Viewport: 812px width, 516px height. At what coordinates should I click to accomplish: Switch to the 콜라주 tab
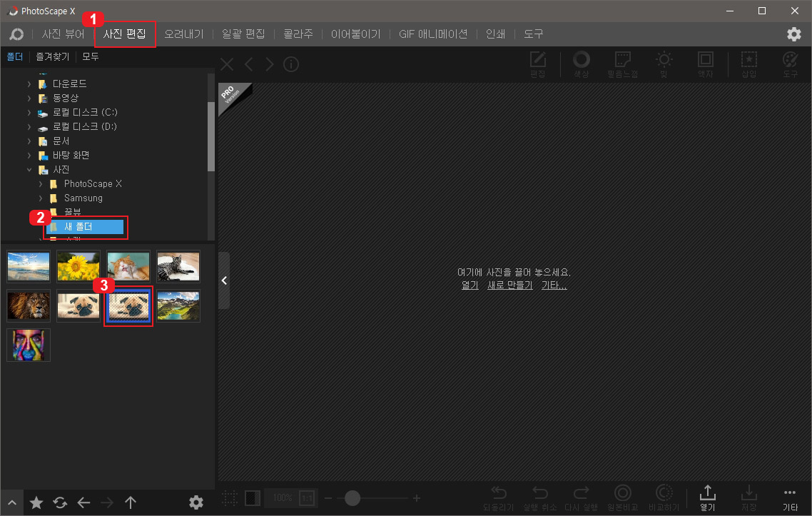[x=298, y=34]
